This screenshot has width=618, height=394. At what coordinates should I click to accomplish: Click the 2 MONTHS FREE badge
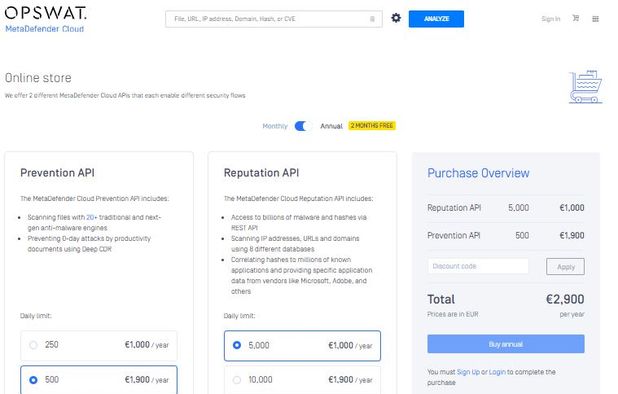pyautogui.click(x=372, y=126)
